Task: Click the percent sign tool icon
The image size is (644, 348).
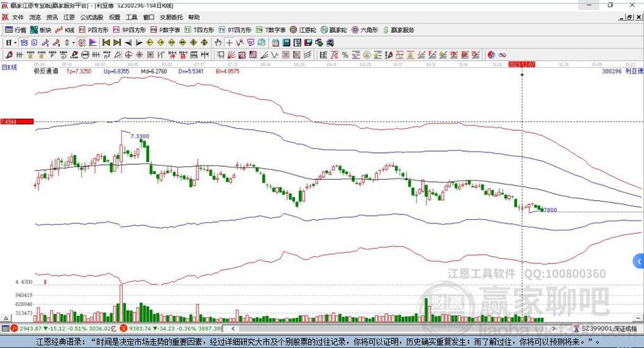Action: 345,54
